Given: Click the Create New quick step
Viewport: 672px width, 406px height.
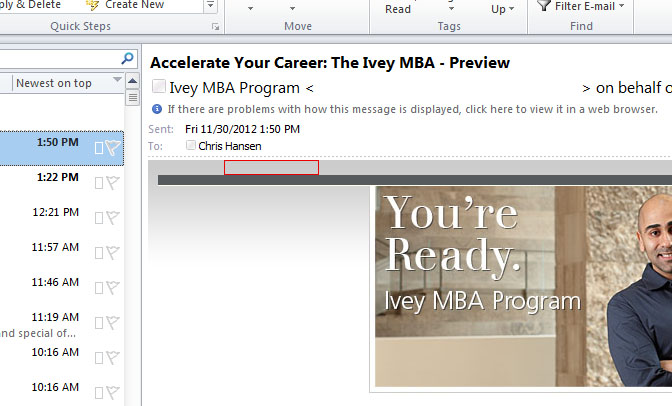Looking at the screenshot, I should click(x=125, y=5).
